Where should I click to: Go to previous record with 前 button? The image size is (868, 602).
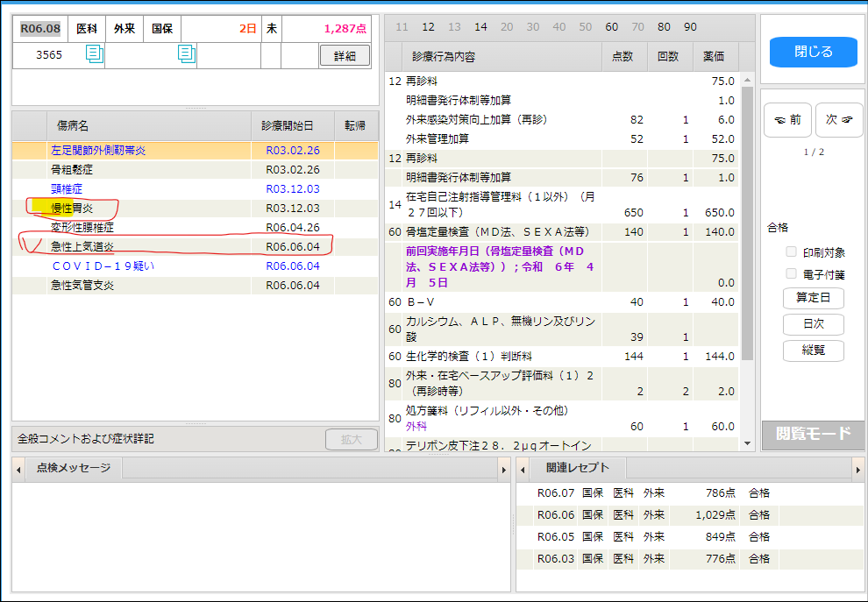(787, 119)
